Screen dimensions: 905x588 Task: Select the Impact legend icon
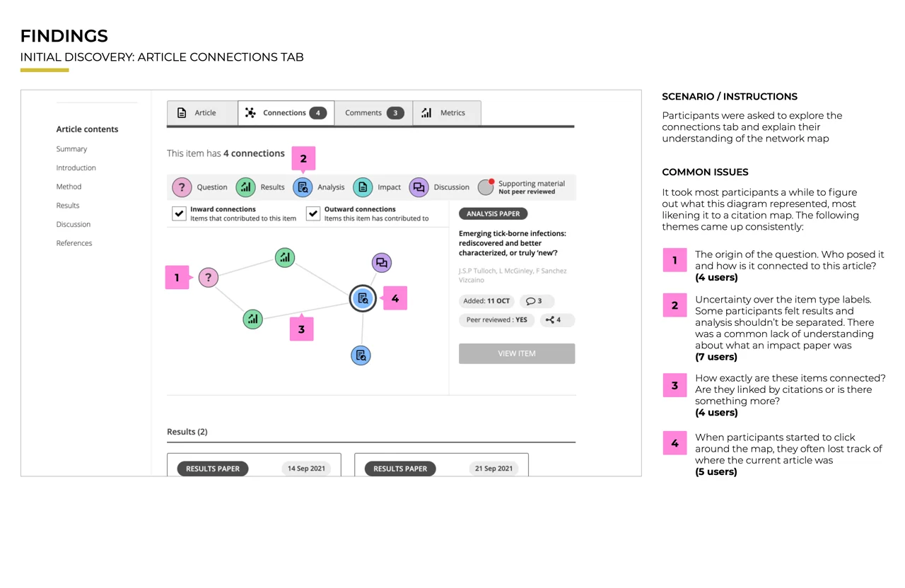tap(363, 187)
